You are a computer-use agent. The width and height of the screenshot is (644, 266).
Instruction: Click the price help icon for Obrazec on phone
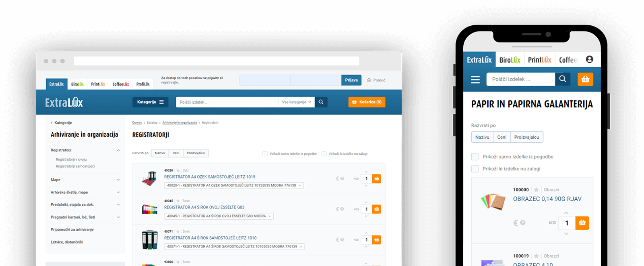click(x=522, y=223)
